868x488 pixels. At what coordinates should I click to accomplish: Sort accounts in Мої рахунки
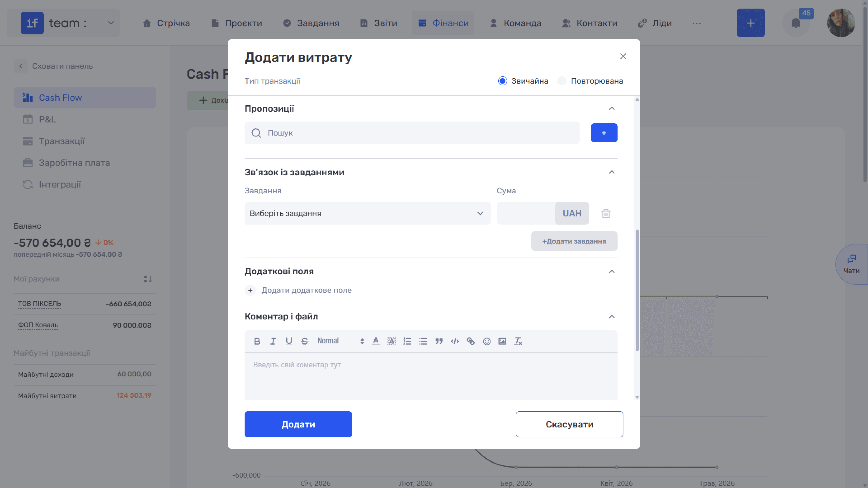pos(148,279)
